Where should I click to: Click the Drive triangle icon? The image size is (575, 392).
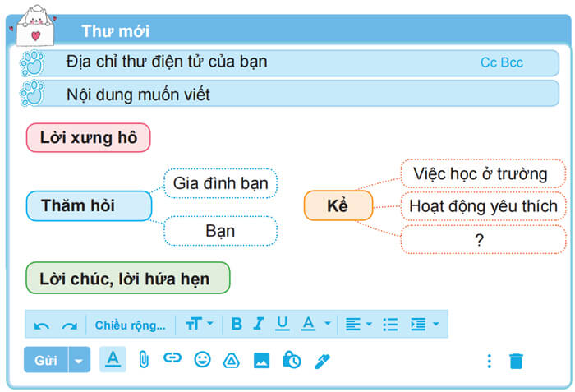[x=232, y=361]
